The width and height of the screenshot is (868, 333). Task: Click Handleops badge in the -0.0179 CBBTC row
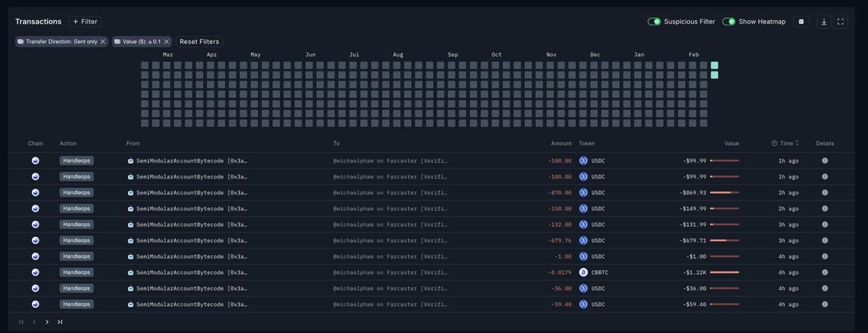pos(77,272)
